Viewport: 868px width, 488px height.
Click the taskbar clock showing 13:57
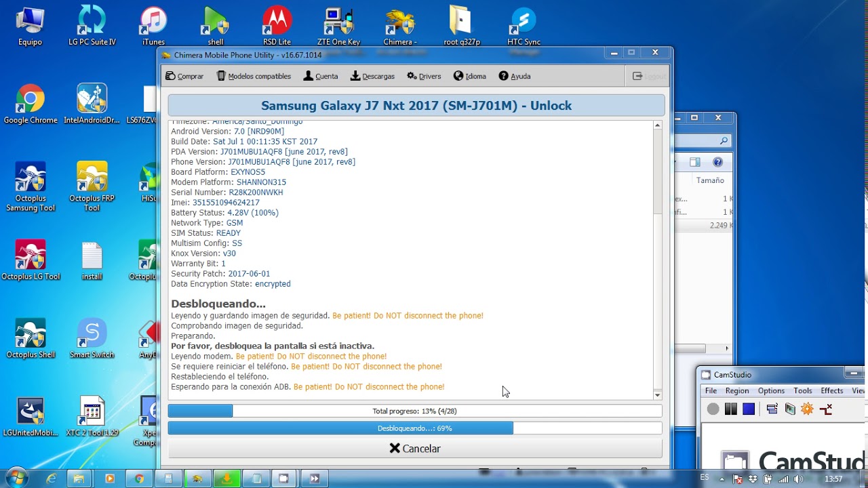click(x=833, y=479)
